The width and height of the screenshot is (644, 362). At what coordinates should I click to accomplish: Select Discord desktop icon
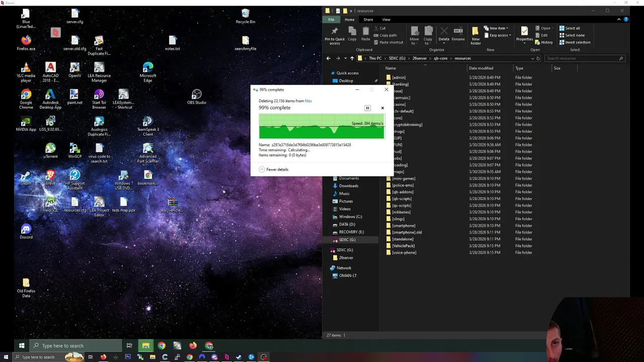pyautogui.click(x=26, y=232)
